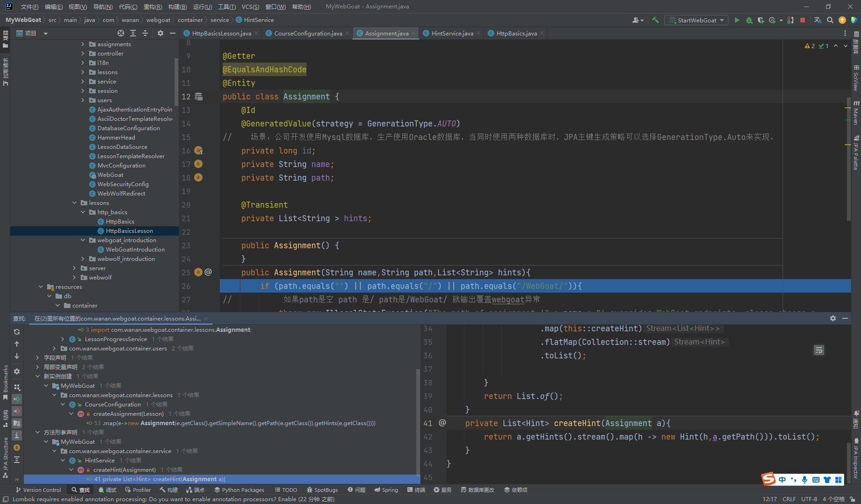Image resolution: width=861 pixels, height=504 pixels.
Task: Switch to HintService.java tab
Action: pos(452,33)
